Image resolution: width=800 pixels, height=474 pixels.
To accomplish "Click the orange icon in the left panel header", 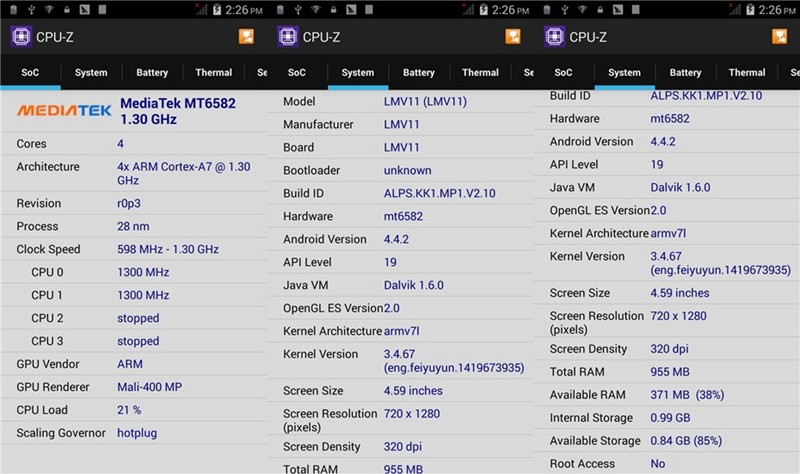I will point(247,37).
